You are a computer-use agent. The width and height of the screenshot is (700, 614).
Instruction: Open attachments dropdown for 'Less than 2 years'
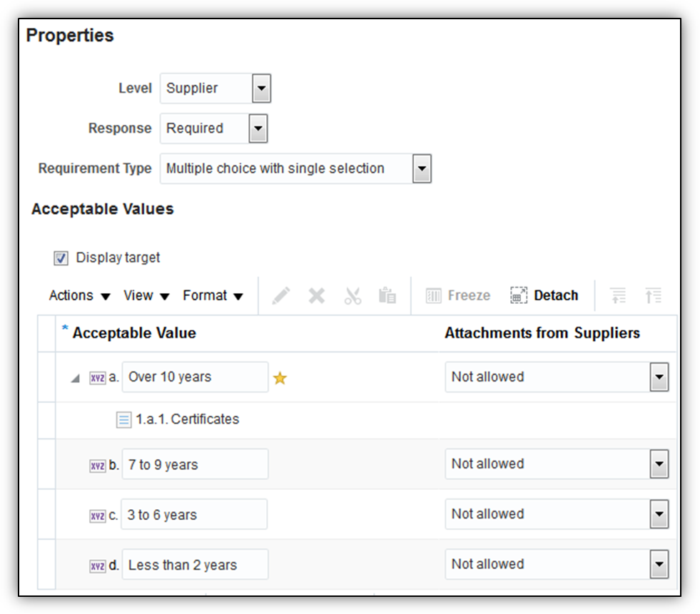point(659,565)
